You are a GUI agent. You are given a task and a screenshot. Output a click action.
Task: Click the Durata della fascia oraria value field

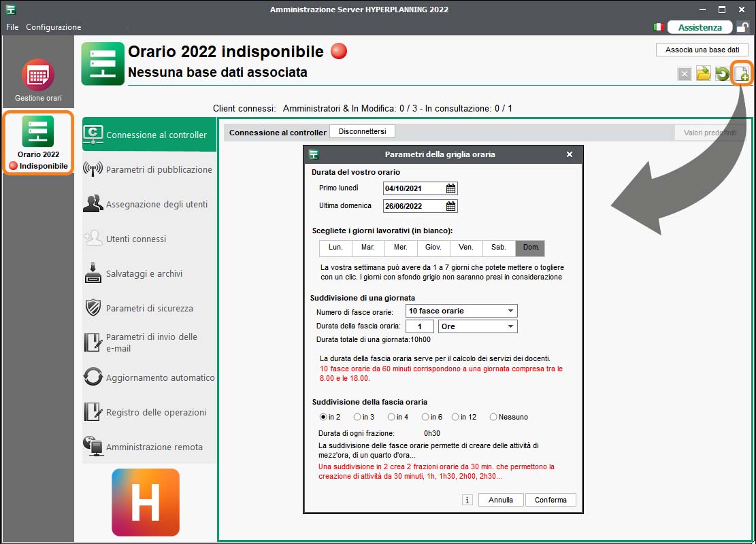[x=419, y=326]
